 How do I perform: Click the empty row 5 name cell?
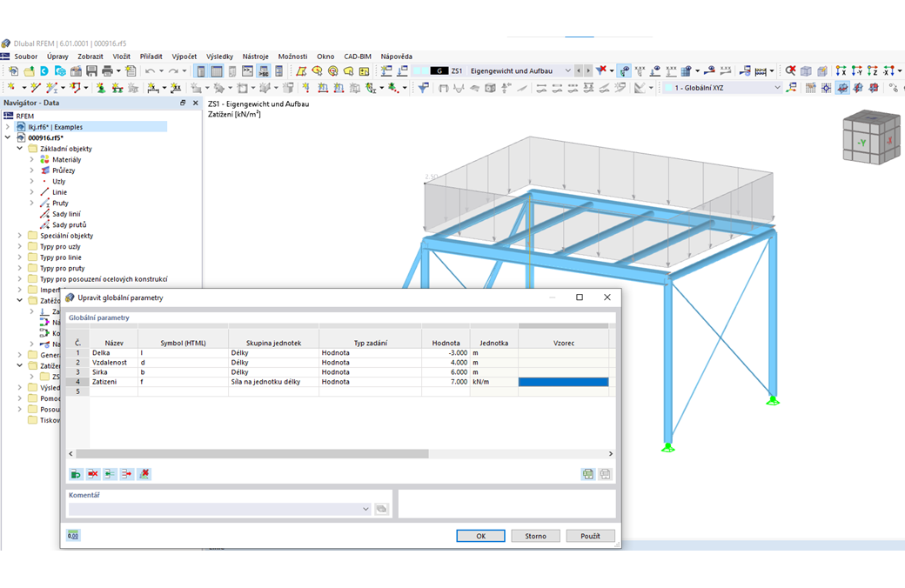click(114, 391)
